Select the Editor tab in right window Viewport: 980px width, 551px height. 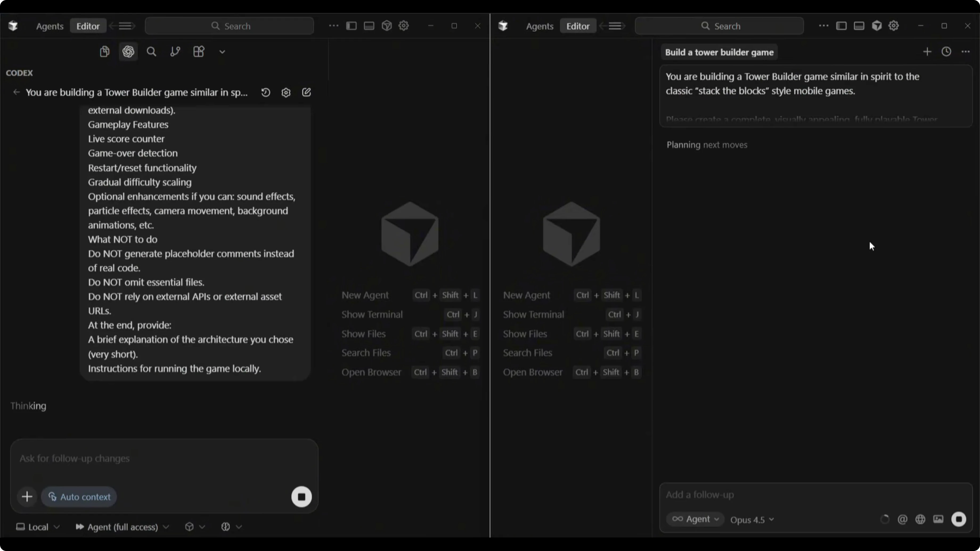pos(578,26)
